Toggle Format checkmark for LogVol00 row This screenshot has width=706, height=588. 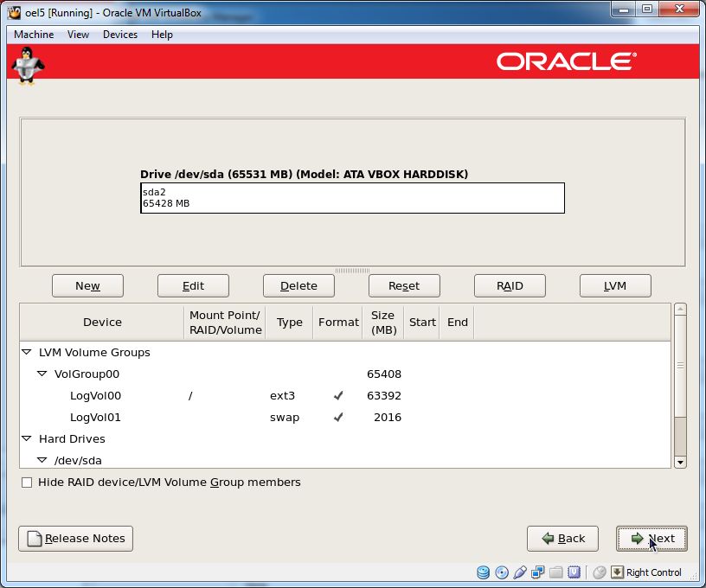pyautogui.click(x=338, y=395)
